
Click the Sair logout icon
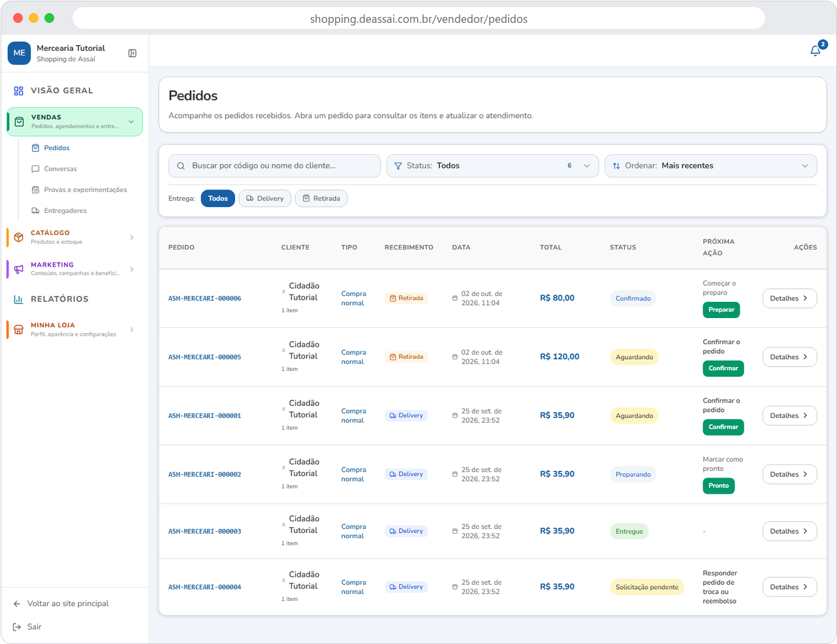click(17, 627)
